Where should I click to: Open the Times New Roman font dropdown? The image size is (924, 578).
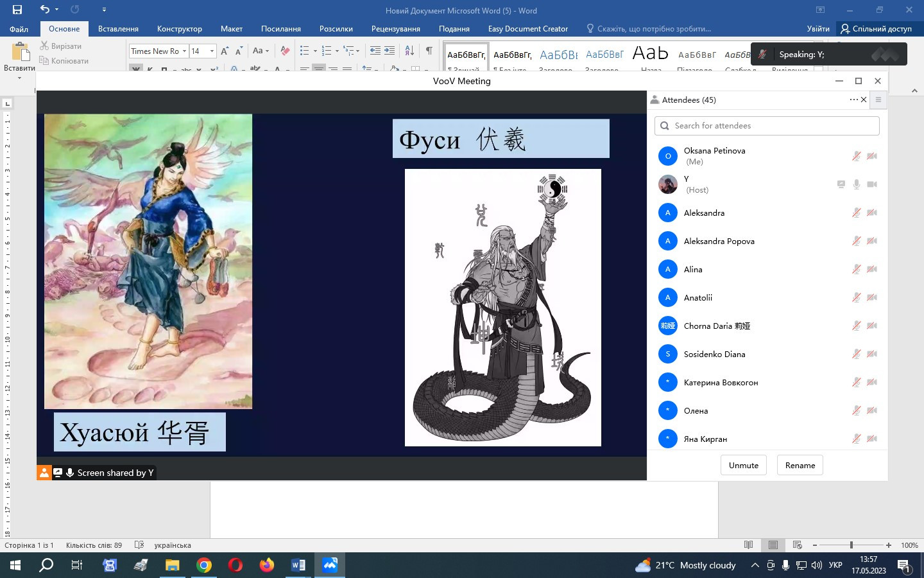pyautogui.click(x=184, y=51)
